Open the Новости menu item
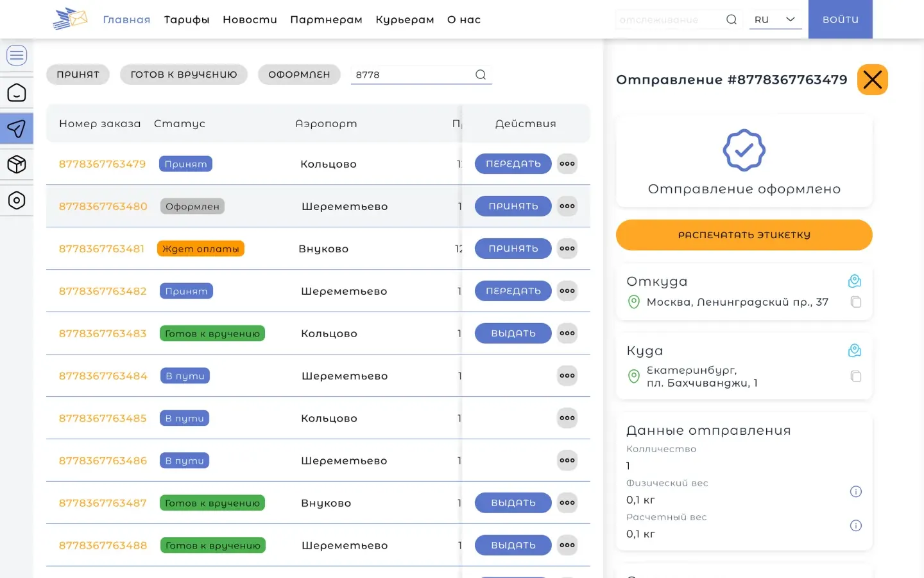This screenshot has width=924, height=578. [x=250, y=19]
